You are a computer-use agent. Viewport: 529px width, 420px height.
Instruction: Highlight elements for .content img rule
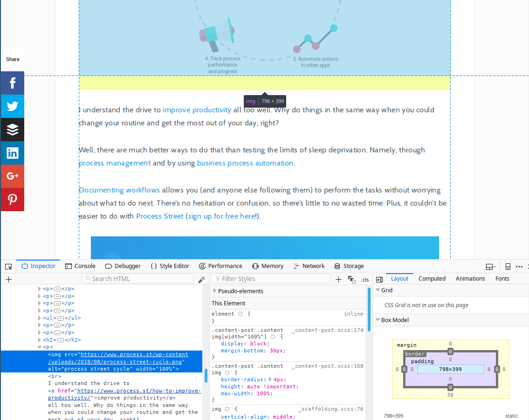pos(227,373)
